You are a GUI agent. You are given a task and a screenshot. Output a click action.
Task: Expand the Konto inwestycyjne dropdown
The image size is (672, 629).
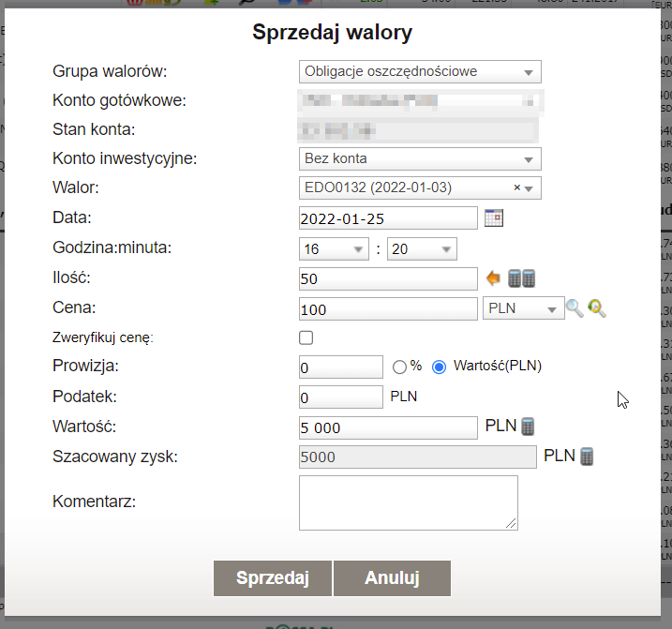coord(420,158)
